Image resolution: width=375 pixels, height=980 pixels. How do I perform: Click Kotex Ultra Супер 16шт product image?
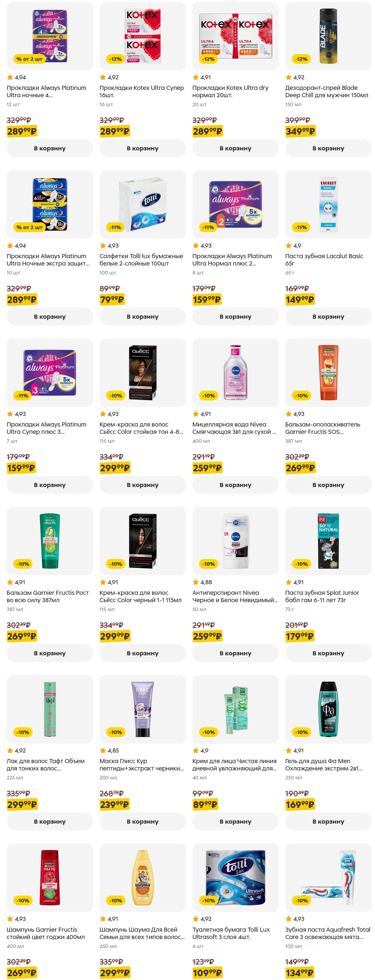142,36
